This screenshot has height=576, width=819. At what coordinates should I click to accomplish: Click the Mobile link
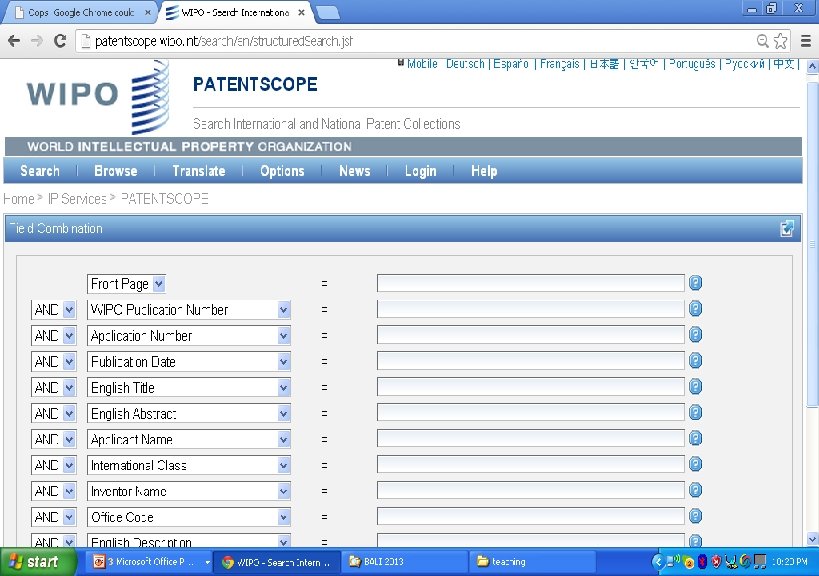422,64
